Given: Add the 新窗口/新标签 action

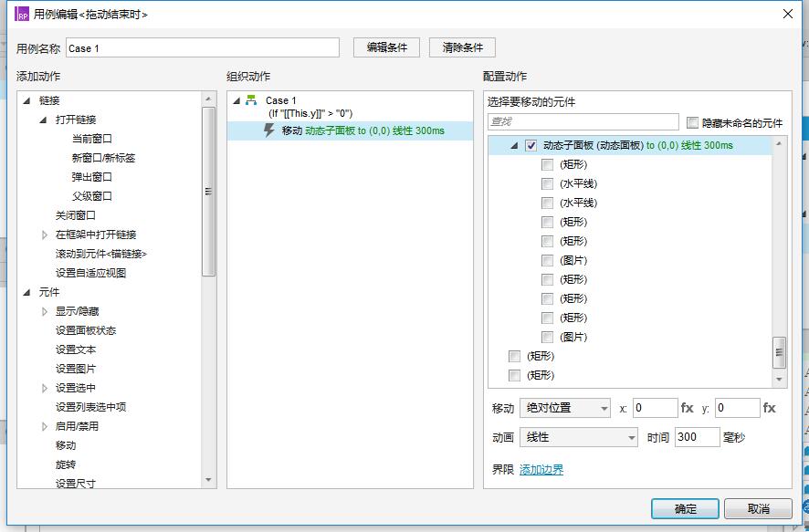Looking at the screenshot, I should (103, 158).
